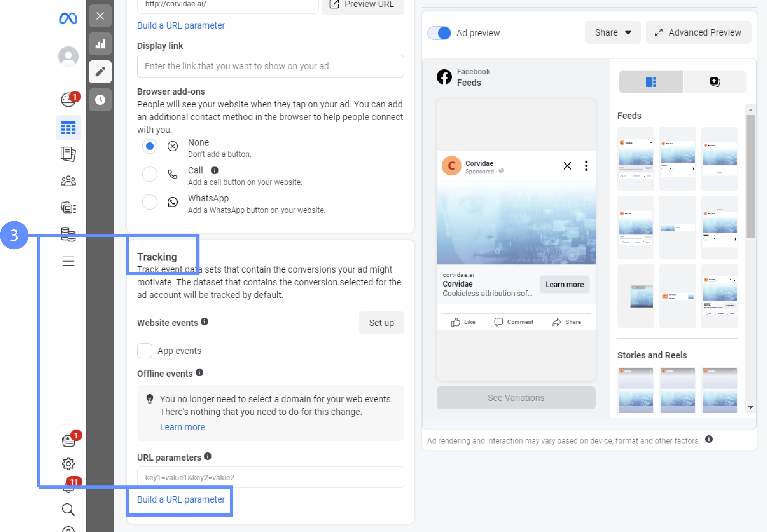Select the pencil edit icon
The width and height of the screenshot is (767, 532).
tap(100, 72)
